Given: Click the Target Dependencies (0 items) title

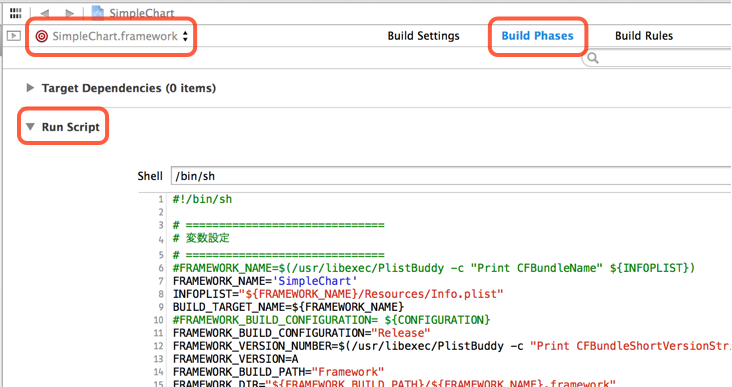Looking at the screenshot, I should 129,88.
